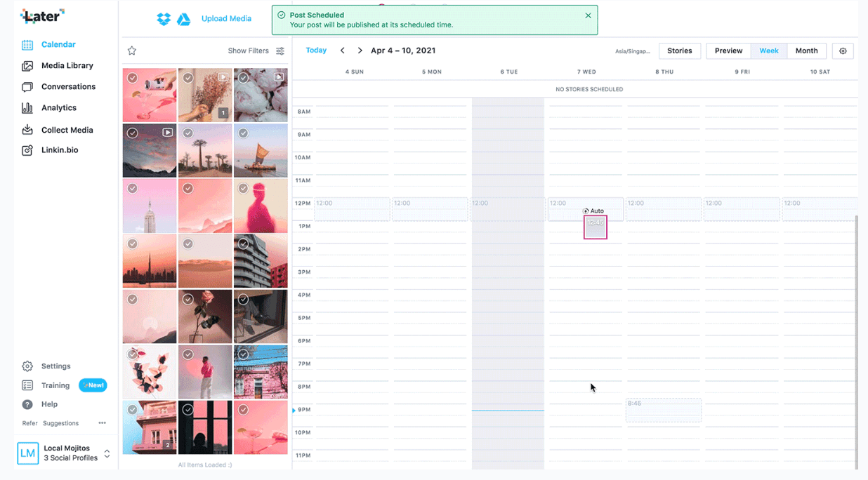Select Friday 12:00 time slot
The height and width of the screenshot is (480, 868).
(742, 209)
